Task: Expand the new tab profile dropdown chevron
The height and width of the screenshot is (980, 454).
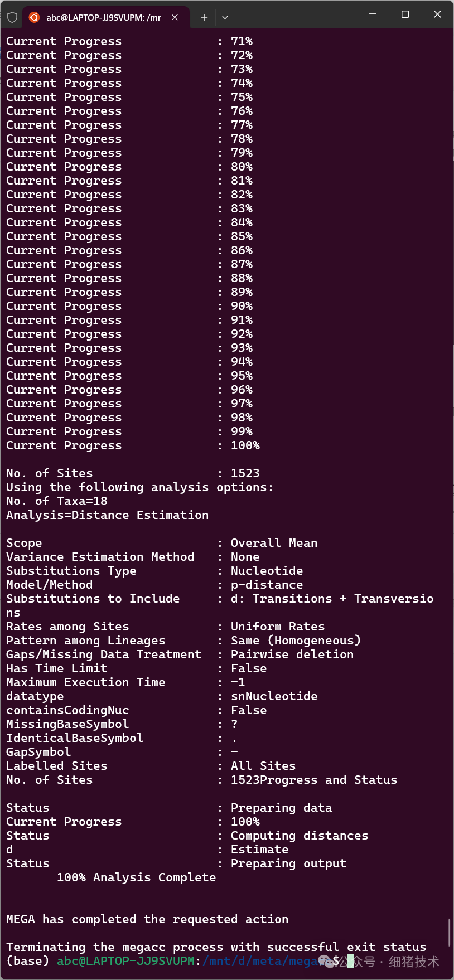Action: click(225, 17)
